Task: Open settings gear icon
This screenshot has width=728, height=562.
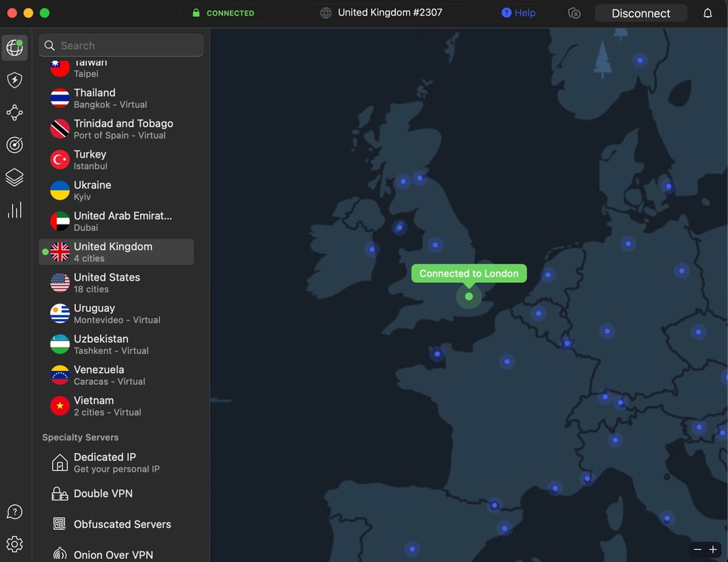Action: [14, 544]
